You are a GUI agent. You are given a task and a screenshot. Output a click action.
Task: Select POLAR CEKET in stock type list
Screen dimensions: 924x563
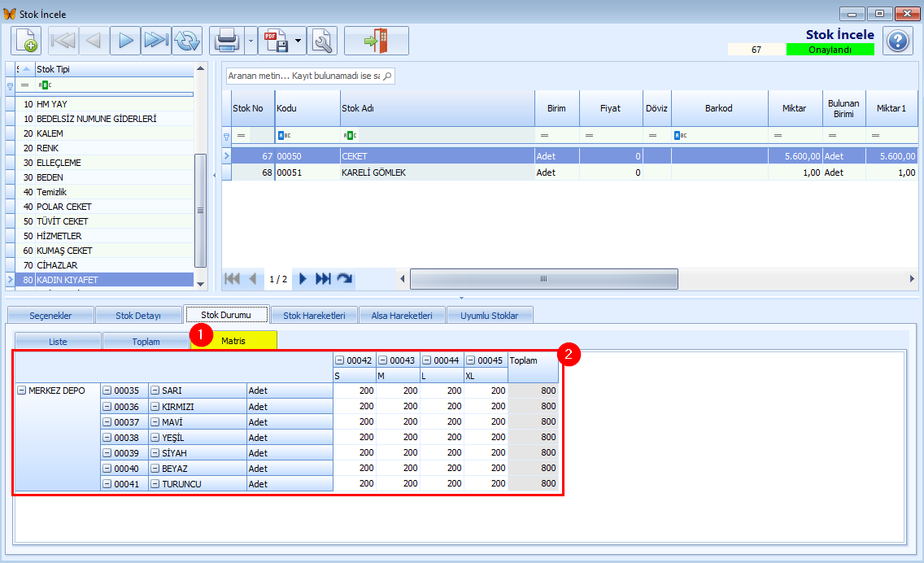point(63,207)
